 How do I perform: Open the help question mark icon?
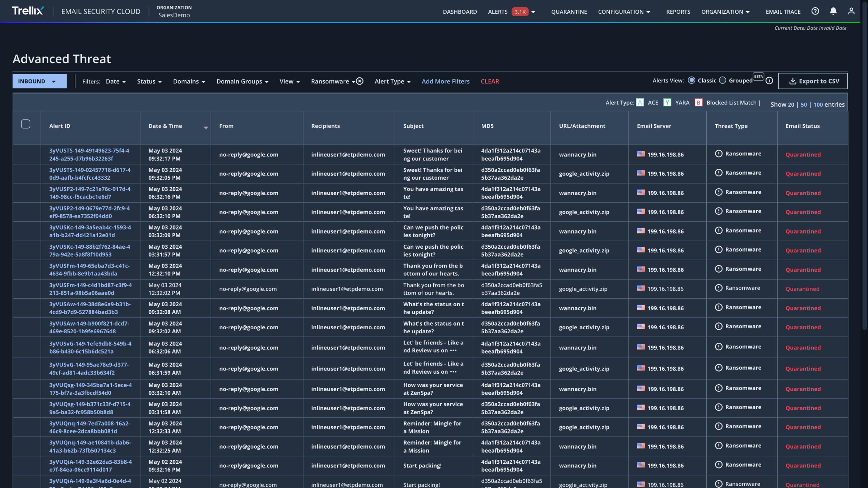(815, 11)
